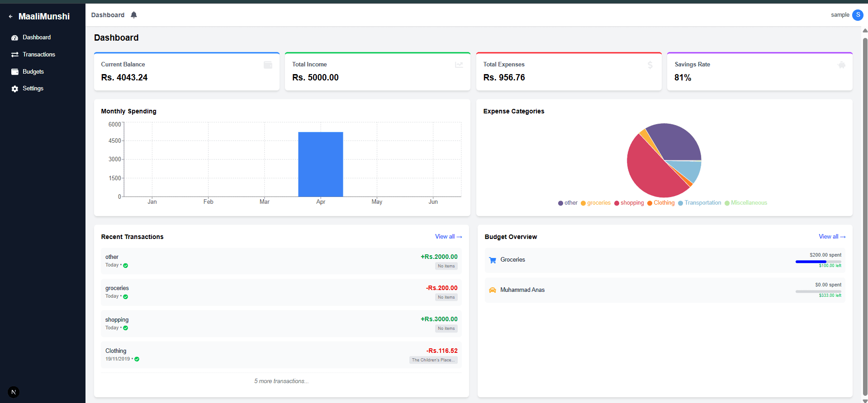Click the 5 more transactions text
The height and width of the screenshot is (403, 868).
pyautogui.click(x=281, y=381)
